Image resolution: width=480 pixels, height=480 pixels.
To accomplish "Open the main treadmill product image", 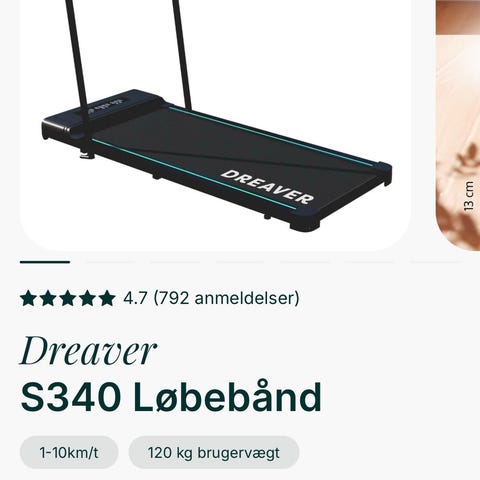I will 215,125.
